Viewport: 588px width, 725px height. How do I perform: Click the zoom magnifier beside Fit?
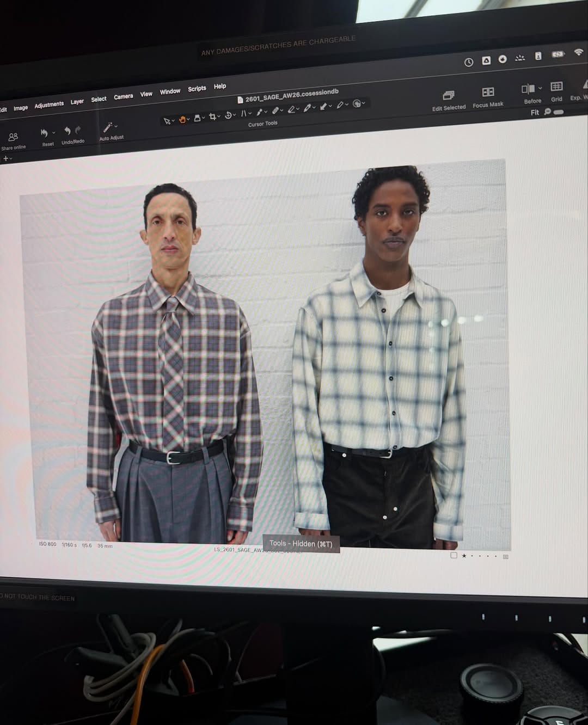[x=547, y=112]
